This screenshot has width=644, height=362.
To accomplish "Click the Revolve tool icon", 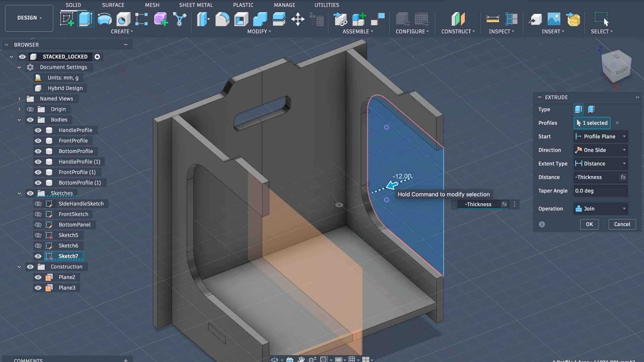I will pyautogui.click(x=105, y=19).
